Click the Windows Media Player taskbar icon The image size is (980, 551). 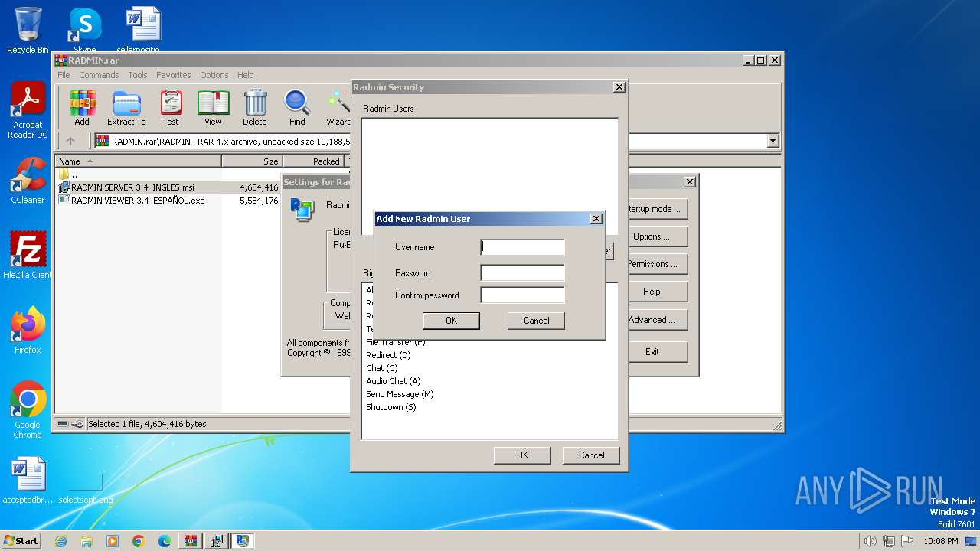click(113, 541)
